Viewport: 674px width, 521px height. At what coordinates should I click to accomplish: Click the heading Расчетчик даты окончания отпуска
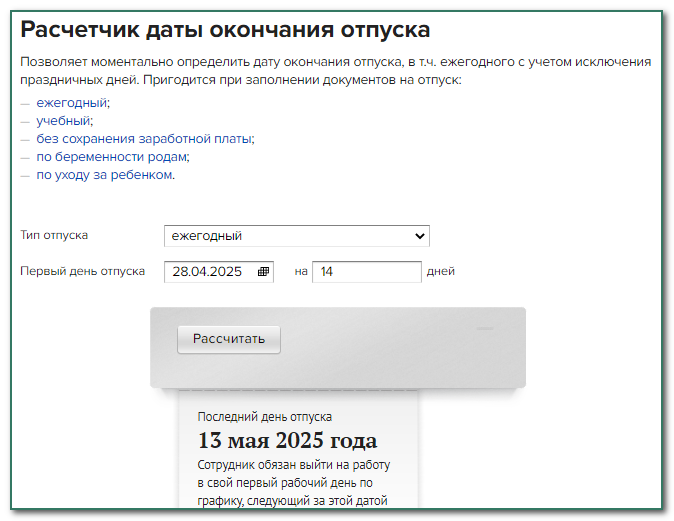225,30
